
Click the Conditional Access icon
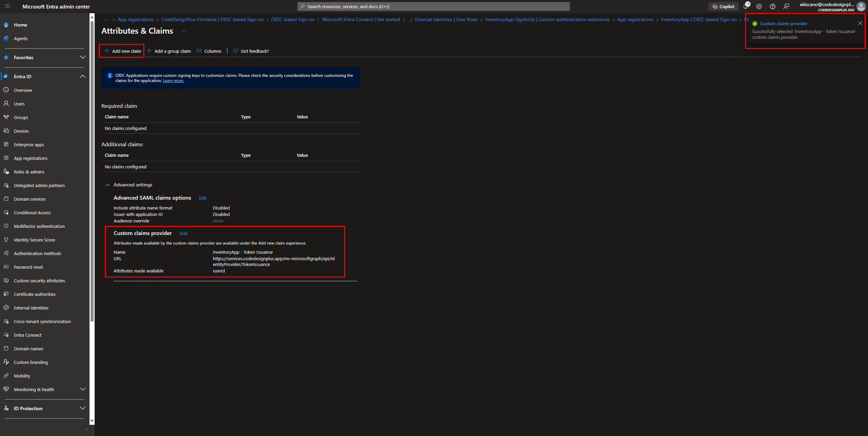click(6, 212)
